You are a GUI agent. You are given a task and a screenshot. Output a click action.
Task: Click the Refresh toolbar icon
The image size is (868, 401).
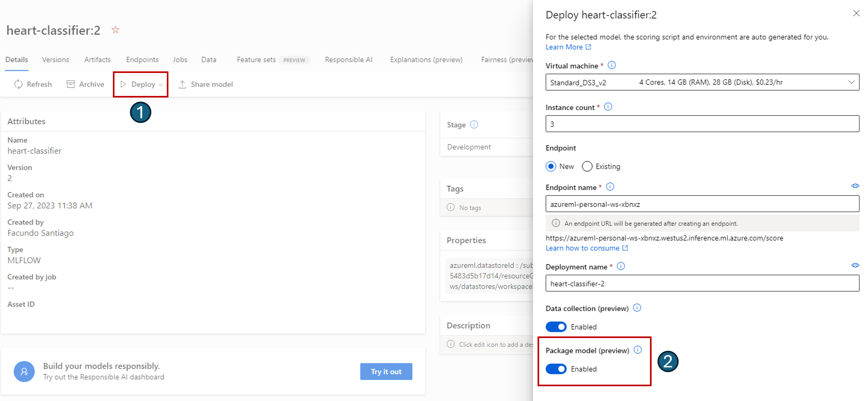18,84
